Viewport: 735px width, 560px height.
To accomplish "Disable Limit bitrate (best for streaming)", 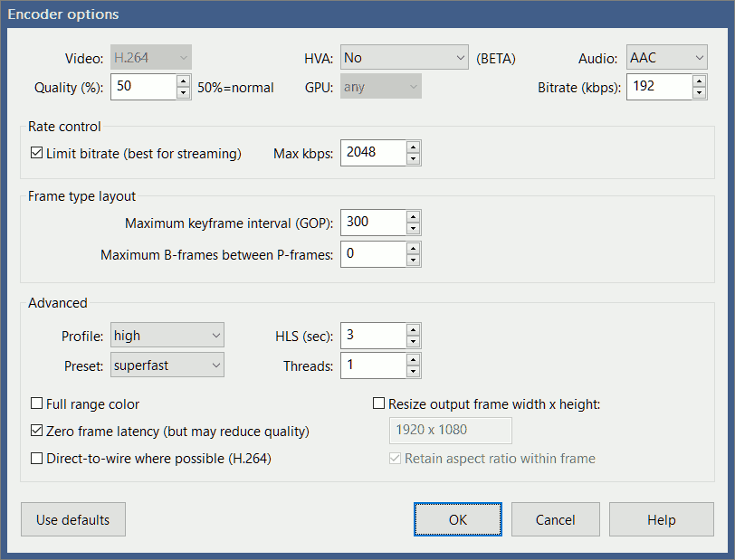I will 37,154.
